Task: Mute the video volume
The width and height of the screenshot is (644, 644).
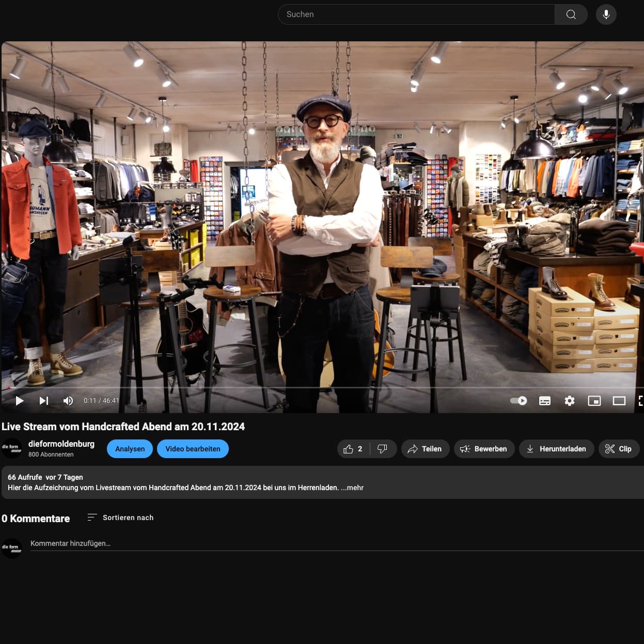Action: click(x=68, y=401)
